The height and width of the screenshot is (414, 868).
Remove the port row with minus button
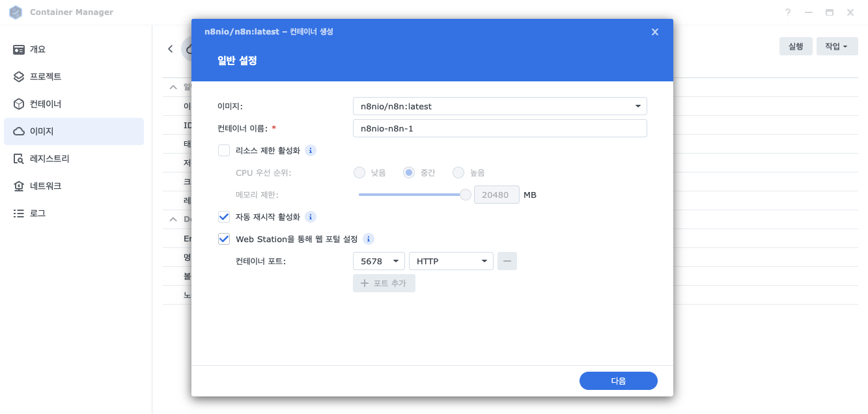[x=507, y=261]
